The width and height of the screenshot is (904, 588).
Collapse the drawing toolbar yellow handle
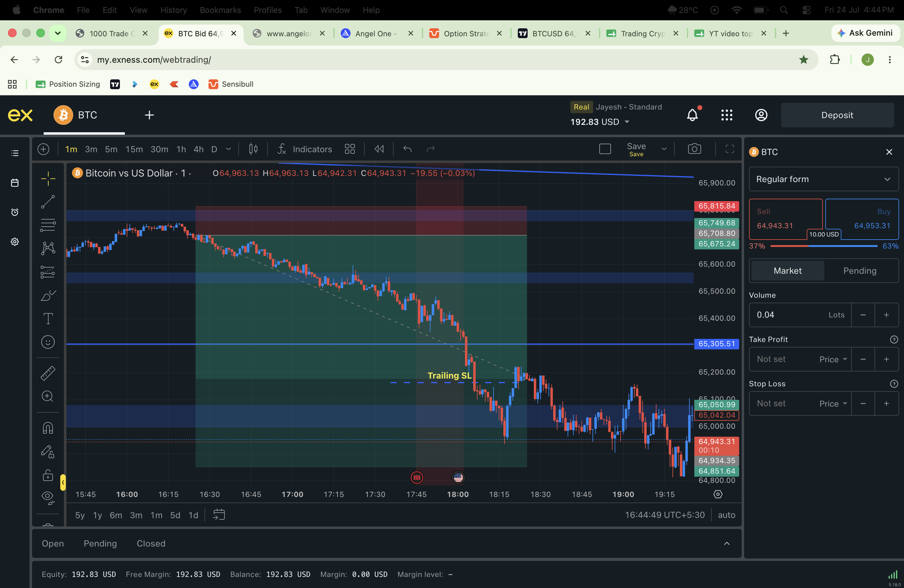(63, 483)
